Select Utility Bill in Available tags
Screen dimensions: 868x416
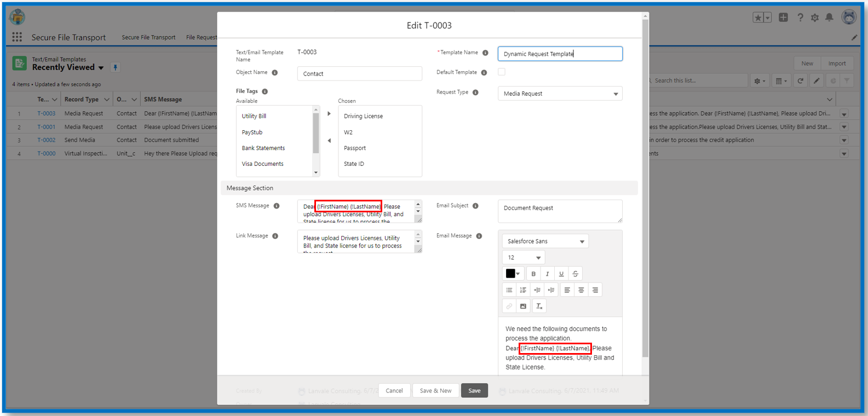[x=254, y=116]
